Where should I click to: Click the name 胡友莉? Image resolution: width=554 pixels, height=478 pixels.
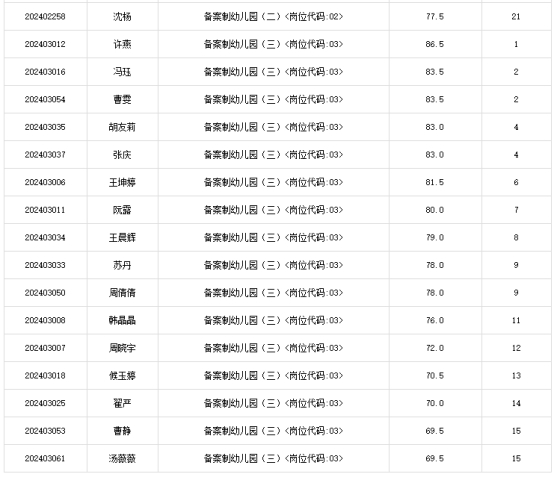pyautogui.click(x=122, y=127)
